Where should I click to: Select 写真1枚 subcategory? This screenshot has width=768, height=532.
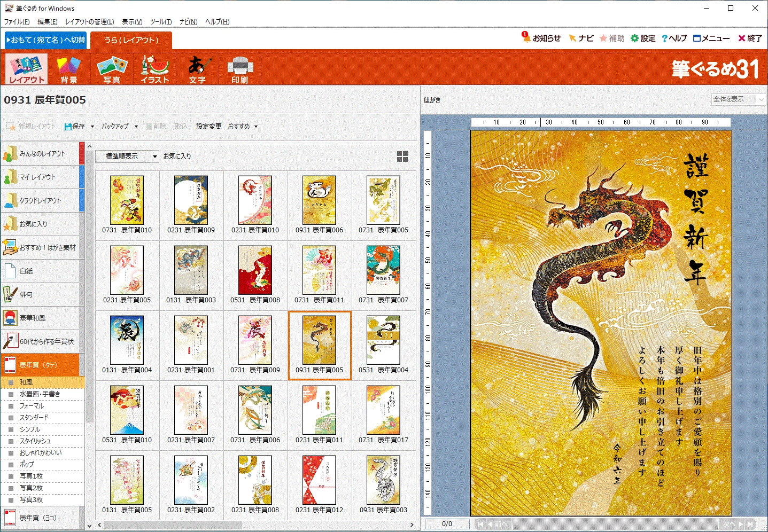(x=42, y=476)
